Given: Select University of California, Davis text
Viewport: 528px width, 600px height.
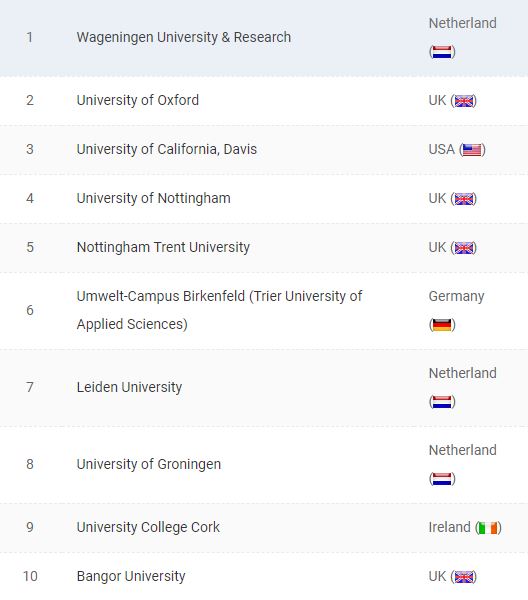Looking at the screenshot, I should pos(167,149).
